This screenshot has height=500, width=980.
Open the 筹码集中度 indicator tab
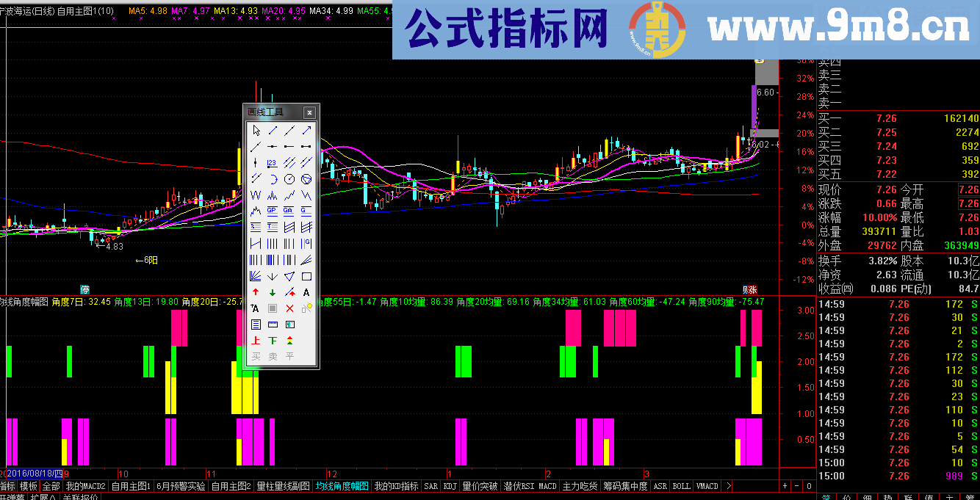[x=625, y=486]
